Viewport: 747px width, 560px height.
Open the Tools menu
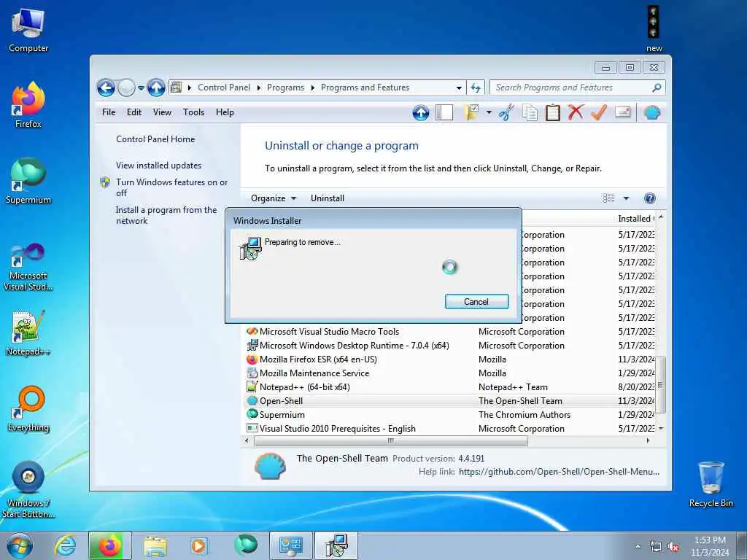point(193,112)
